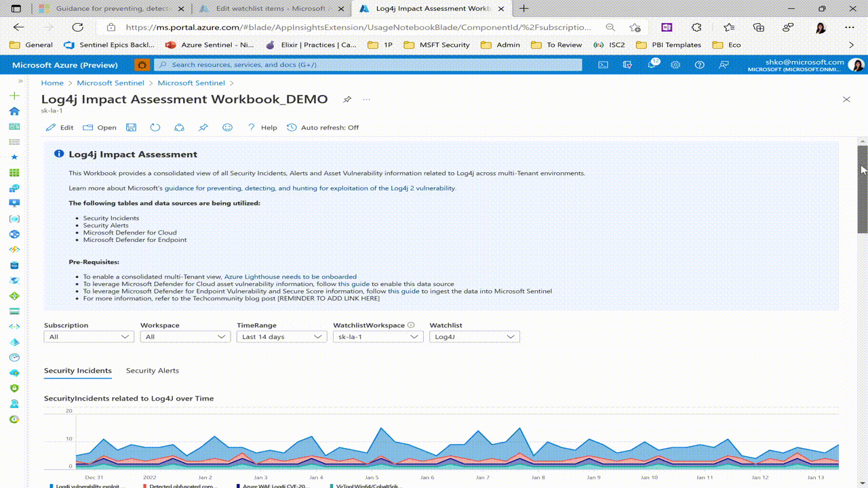Open the browser tab actions menu icon
Screen dimensions: 868x488
click(16, 9)
